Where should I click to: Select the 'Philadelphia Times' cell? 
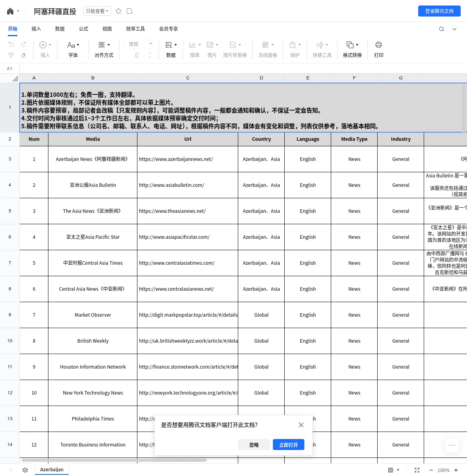click(x=93, y=419)
